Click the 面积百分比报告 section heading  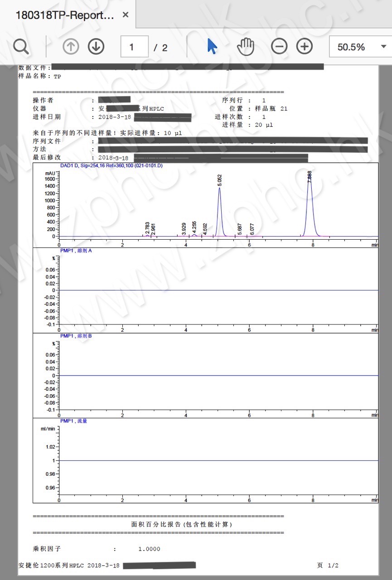pyautogui.click(x=181, y=524)
